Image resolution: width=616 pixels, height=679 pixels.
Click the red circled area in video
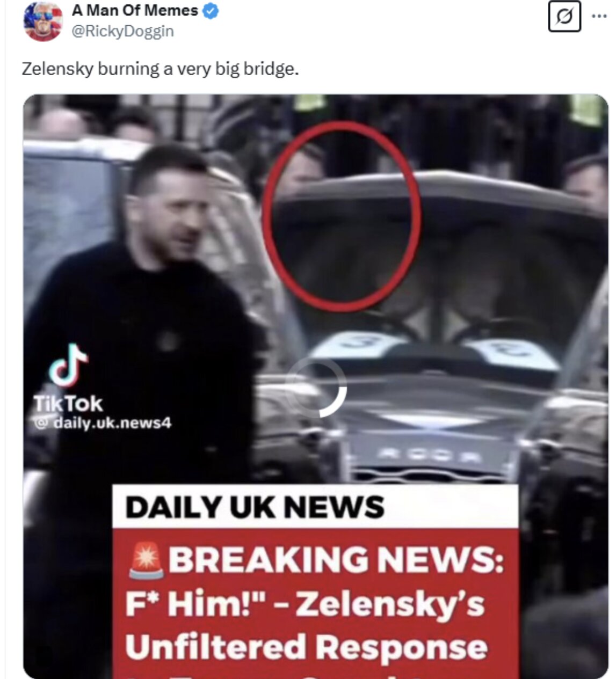[x=342, y=216]
